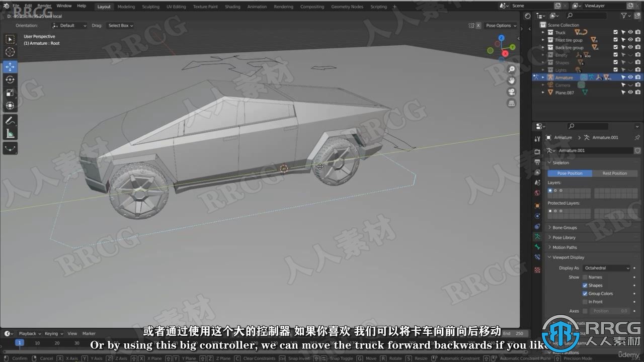Expand the Plane.087 object
Viewport: 644px width, 362px height.
click(x=543, y=93)
